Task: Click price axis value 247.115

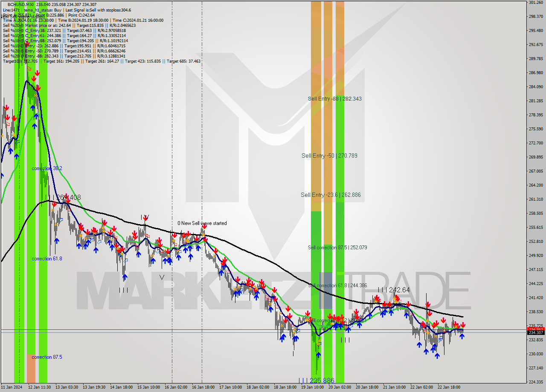Action: [536, 269]
